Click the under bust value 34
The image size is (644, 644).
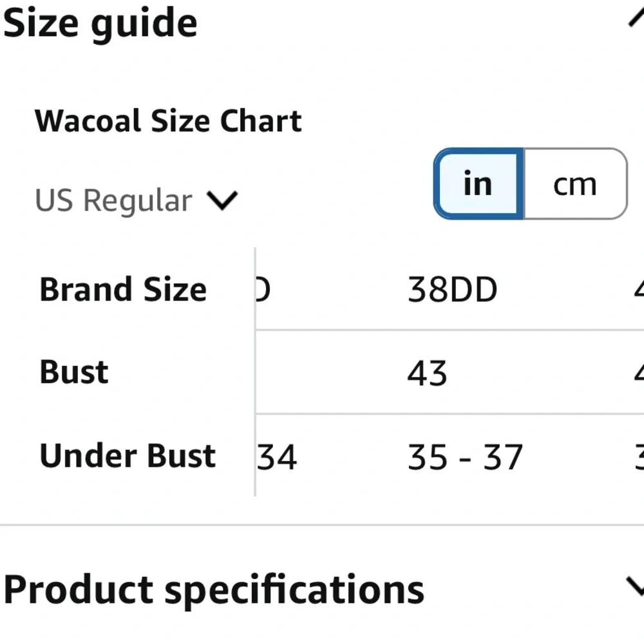point(278,457)
